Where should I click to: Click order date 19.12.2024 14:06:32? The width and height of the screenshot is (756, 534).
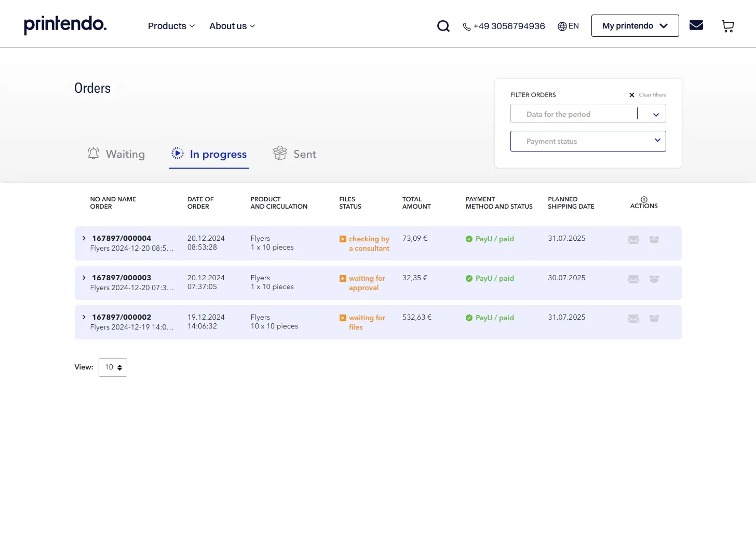[206, 322]
